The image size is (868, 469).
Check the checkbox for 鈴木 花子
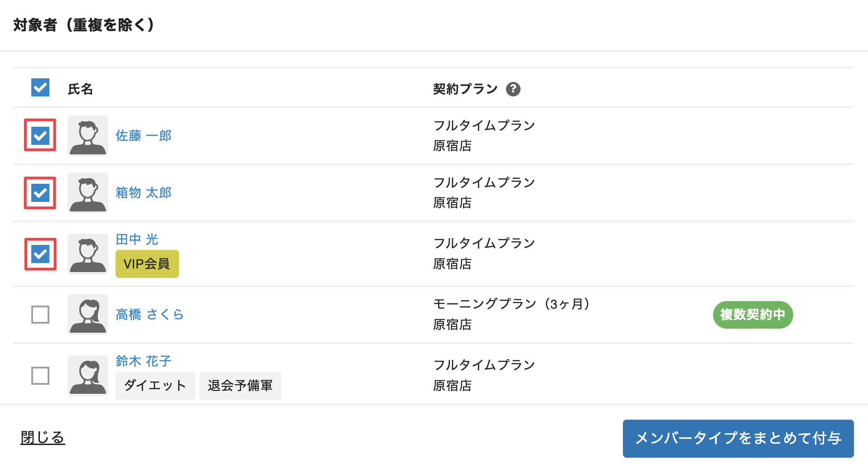click(x=40, y=376)
